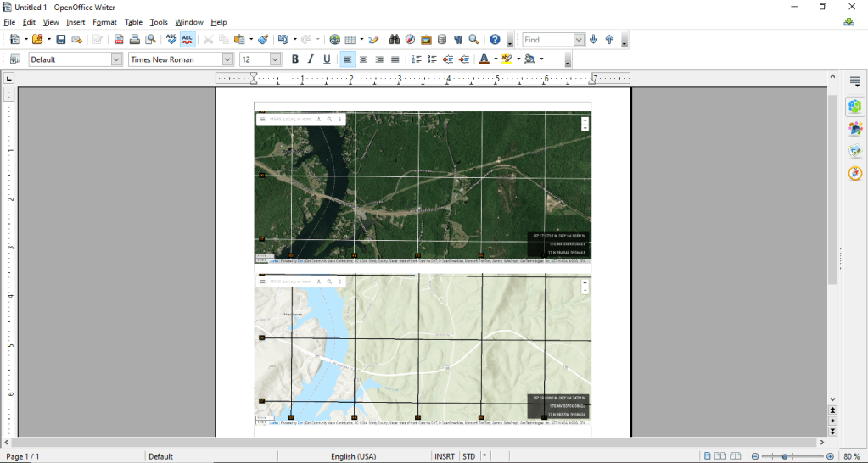This screenshot has width=868, height=463.
Task: Click into the Find text field
Action: click(x=547, y=40)
